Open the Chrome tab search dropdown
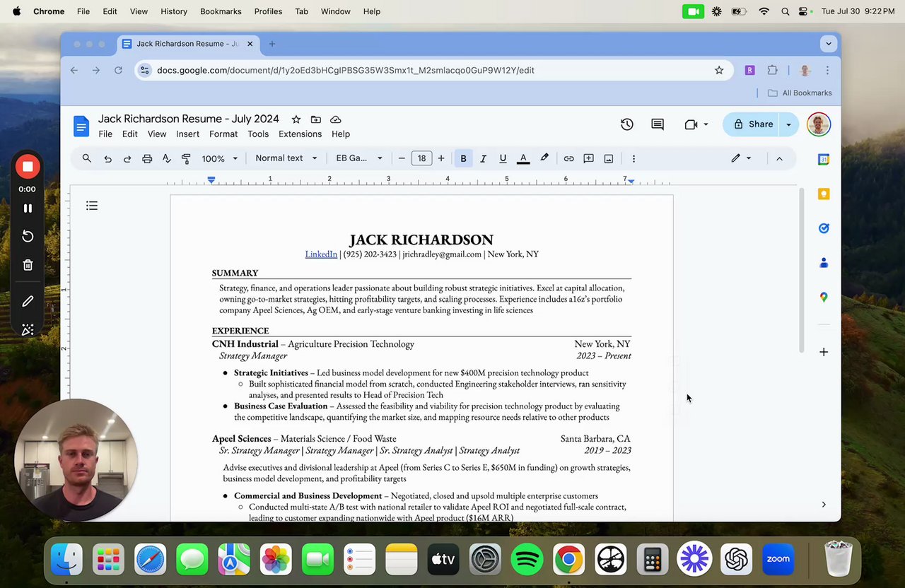The width and height of the screenshot is (905, 588). (x=829, y=44)
